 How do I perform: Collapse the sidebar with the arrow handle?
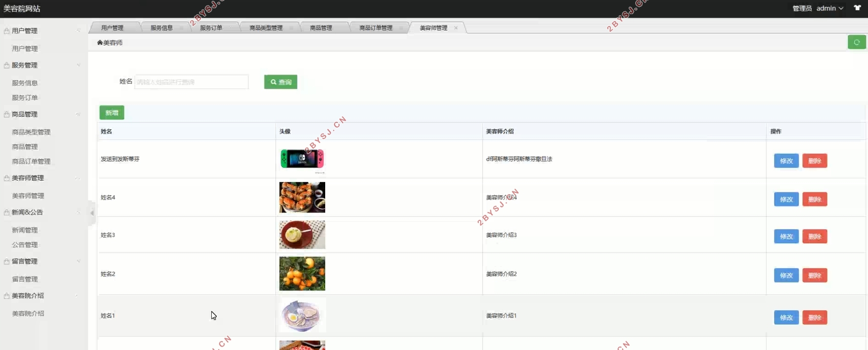(x=92, y=213)
